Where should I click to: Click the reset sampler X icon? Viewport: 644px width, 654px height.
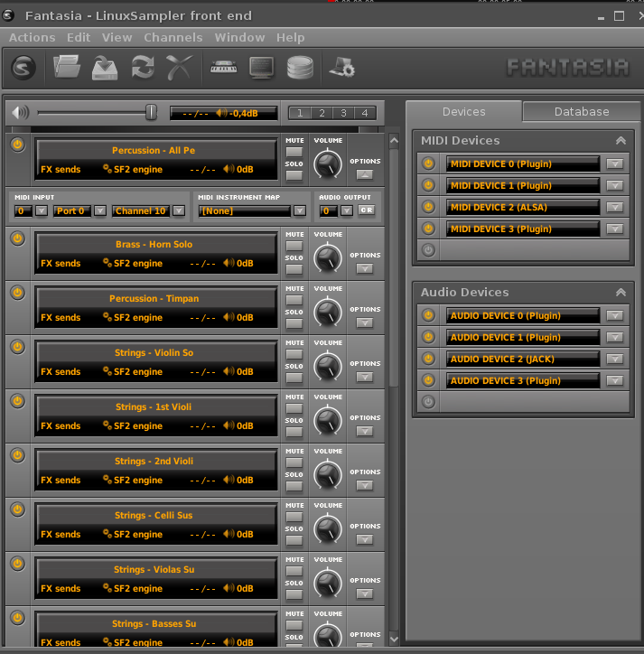click(180, 67)
